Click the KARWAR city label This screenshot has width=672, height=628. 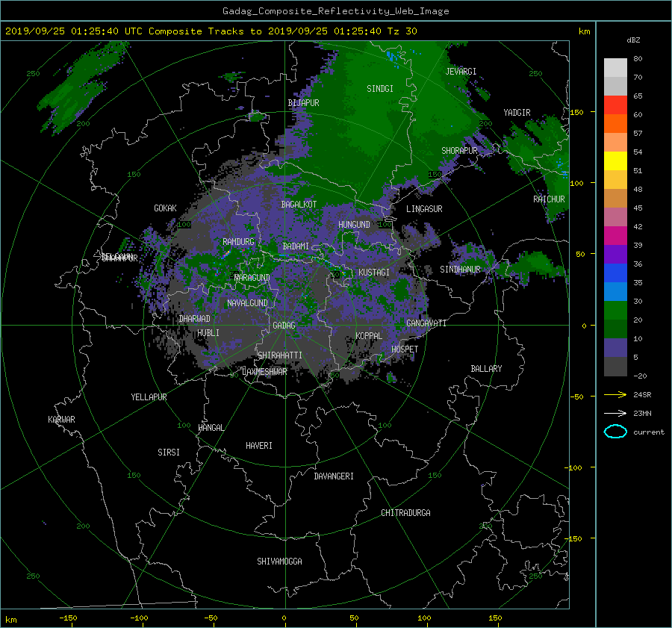[61, 420]
